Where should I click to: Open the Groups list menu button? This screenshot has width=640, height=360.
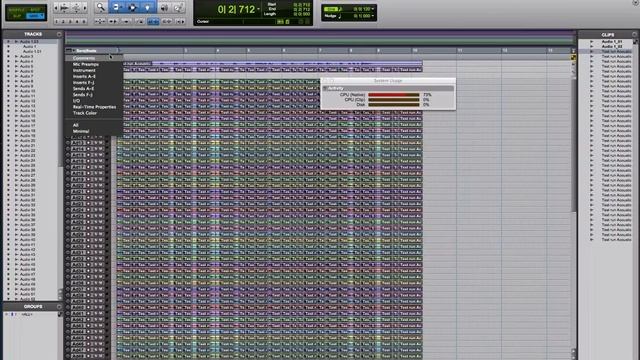tap(59, 306)
